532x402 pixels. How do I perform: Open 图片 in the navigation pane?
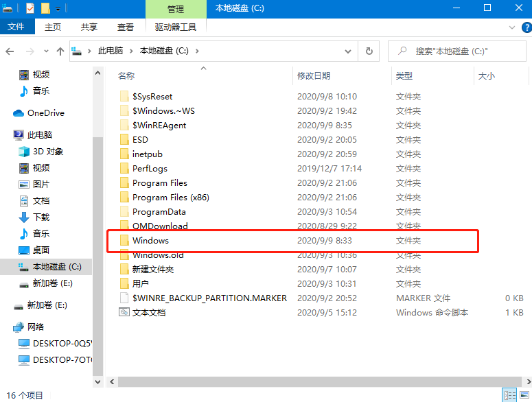(x=34, y=184)
